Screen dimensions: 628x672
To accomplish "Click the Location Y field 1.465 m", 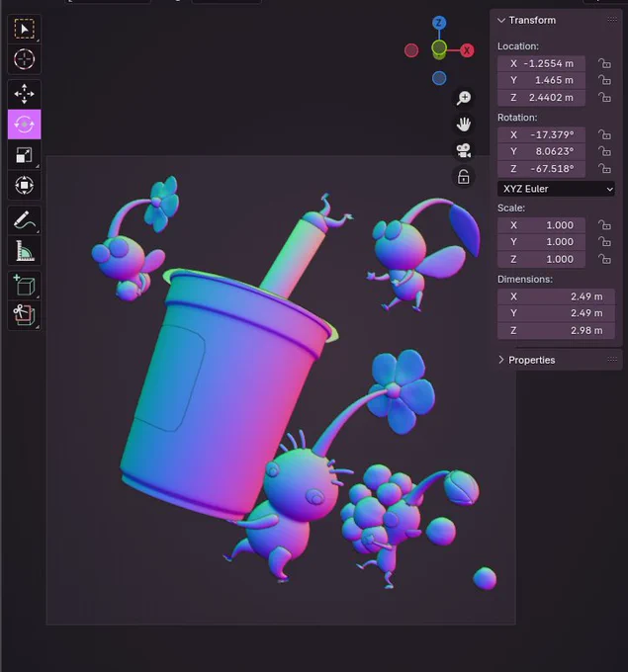I will [x=541, y=81].
